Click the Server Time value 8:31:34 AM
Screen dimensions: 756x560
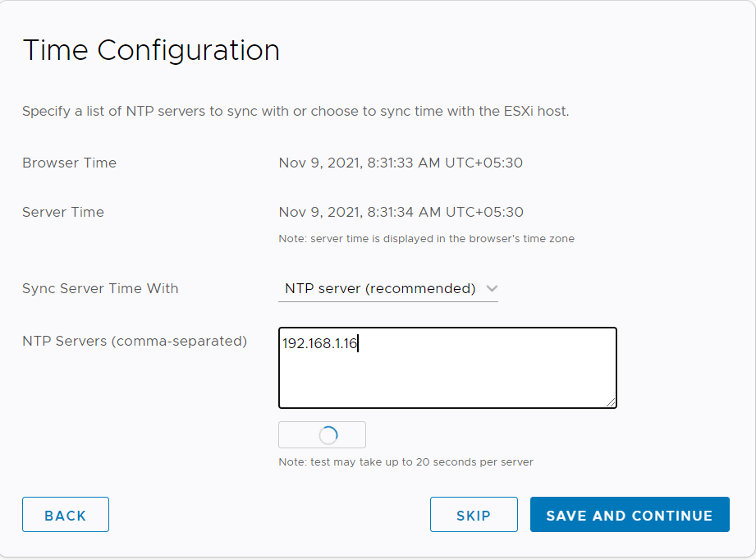click(x=404, y=212)
